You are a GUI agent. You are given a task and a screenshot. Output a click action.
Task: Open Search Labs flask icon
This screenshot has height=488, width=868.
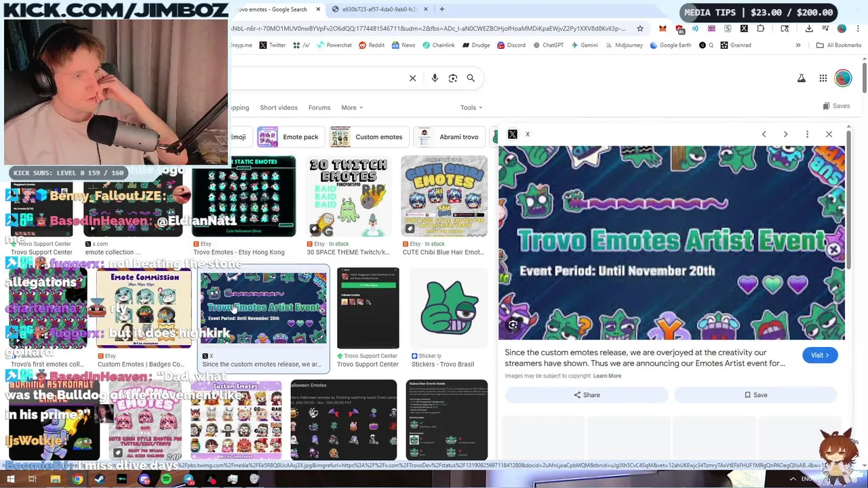coord(802,79)
